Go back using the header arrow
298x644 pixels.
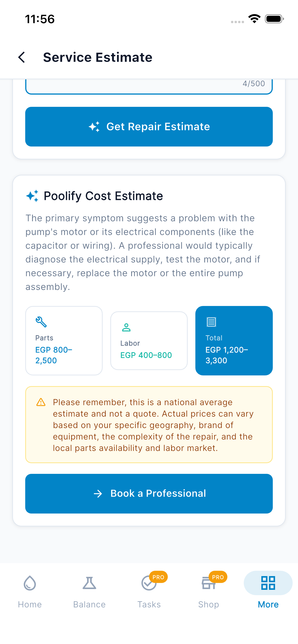[x=22, y=57]
